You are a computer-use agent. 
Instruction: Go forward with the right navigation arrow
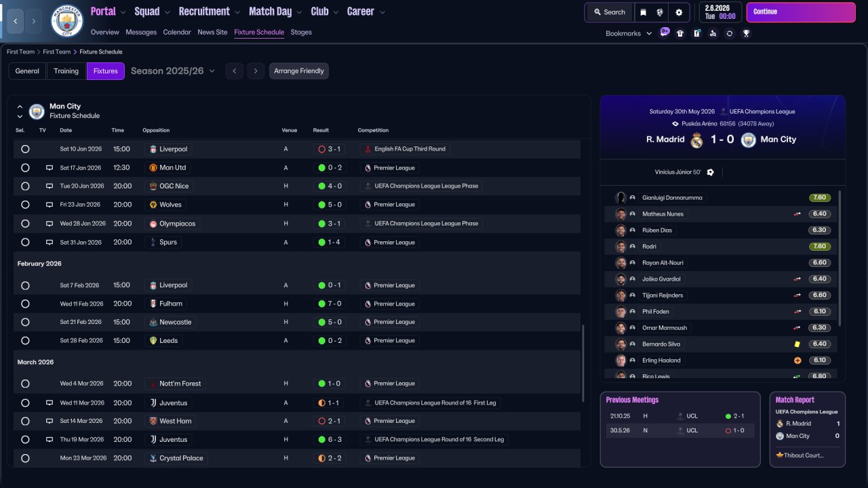pyautogui.click(x=34, y=21)
